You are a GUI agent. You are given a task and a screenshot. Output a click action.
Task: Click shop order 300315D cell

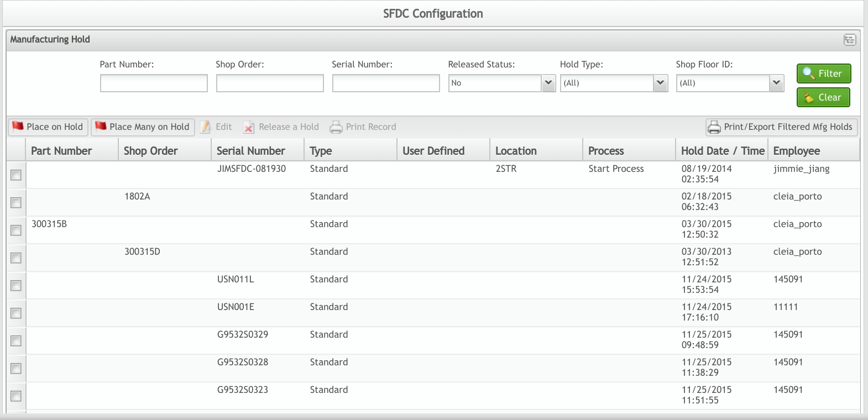[142, 251]
